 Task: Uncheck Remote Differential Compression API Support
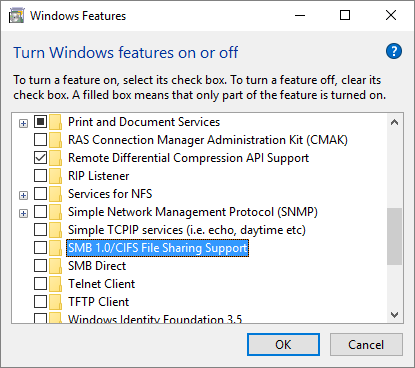[x=40, y=158]
